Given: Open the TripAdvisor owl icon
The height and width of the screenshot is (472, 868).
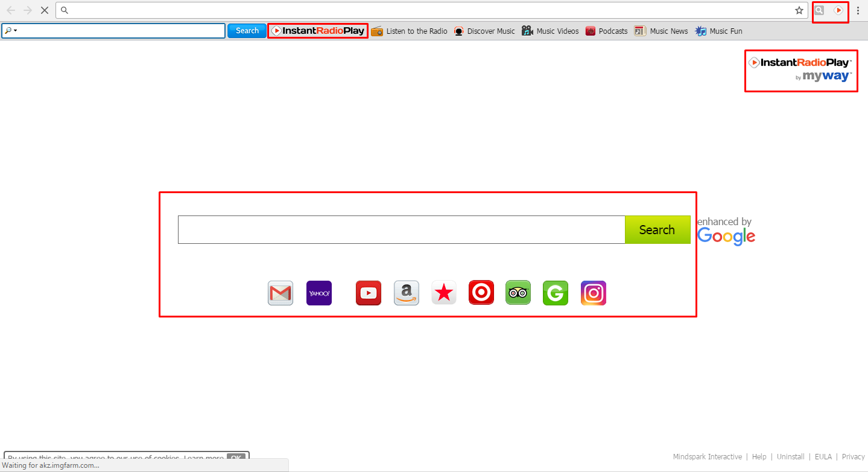Looking at the screenshot, I should pyautogui.click(x=518, y=293).
